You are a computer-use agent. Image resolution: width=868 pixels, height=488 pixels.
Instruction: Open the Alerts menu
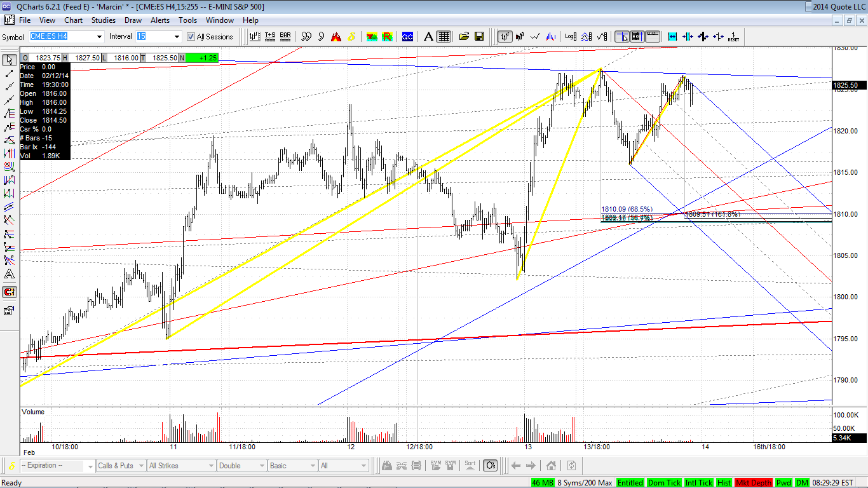coord(160,20)
